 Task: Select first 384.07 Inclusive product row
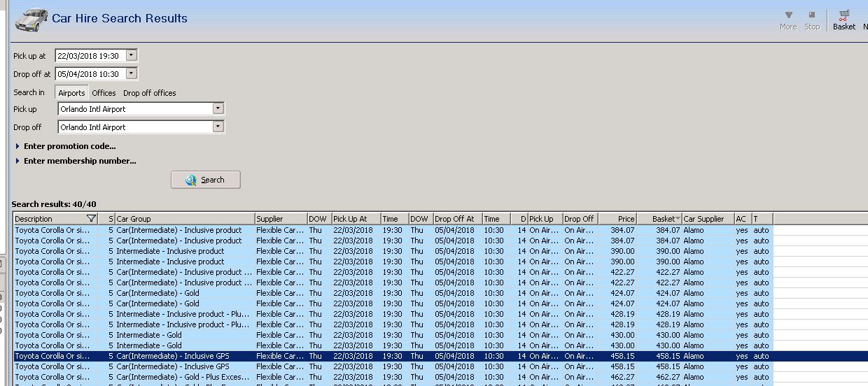(210, 230)
